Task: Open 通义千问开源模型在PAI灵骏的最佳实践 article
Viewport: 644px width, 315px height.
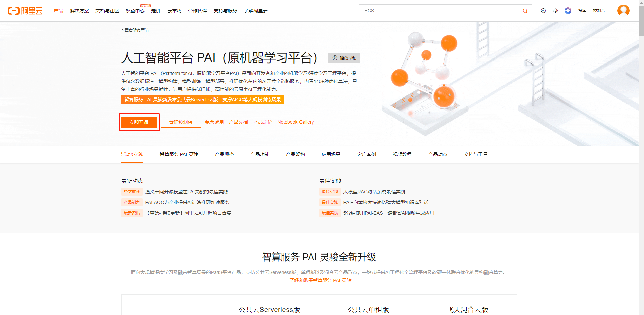Action: pos(186,192)
